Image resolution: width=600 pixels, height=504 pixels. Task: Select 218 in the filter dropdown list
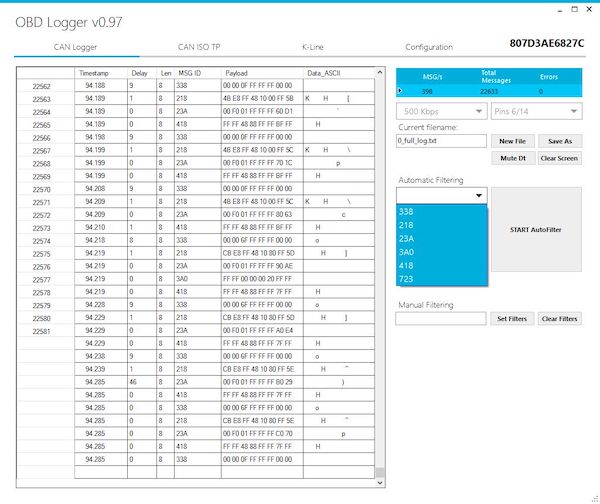click(442, 225)
